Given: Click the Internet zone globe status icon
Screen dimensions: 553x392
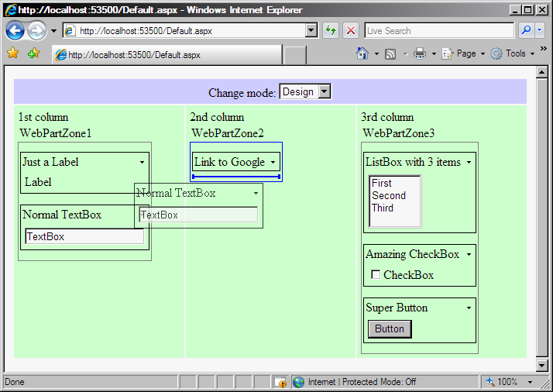Looking at the screenshot, I should click(x=298, y=382).
